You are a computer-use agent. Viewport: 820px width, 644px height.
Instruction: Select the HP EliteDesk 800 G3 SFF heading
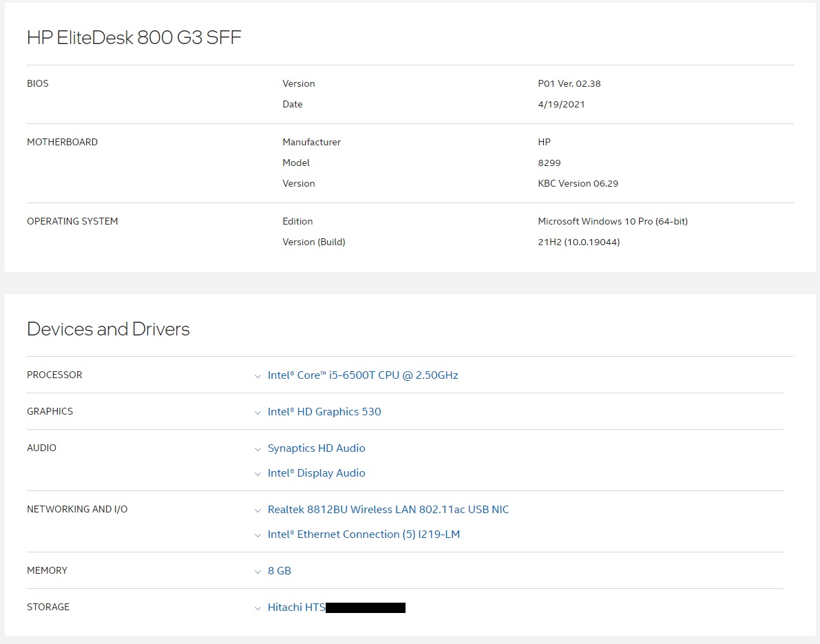click(x=134, y=38)
